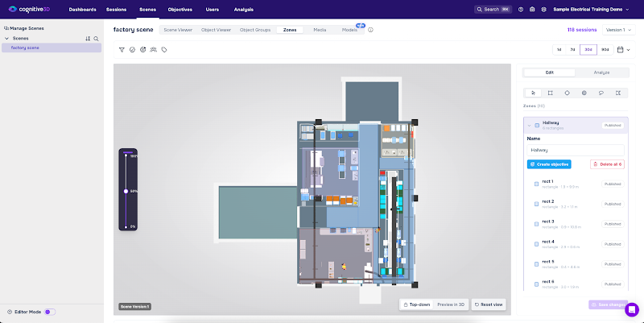Click the target objective filter icon

tap(143, 50)
